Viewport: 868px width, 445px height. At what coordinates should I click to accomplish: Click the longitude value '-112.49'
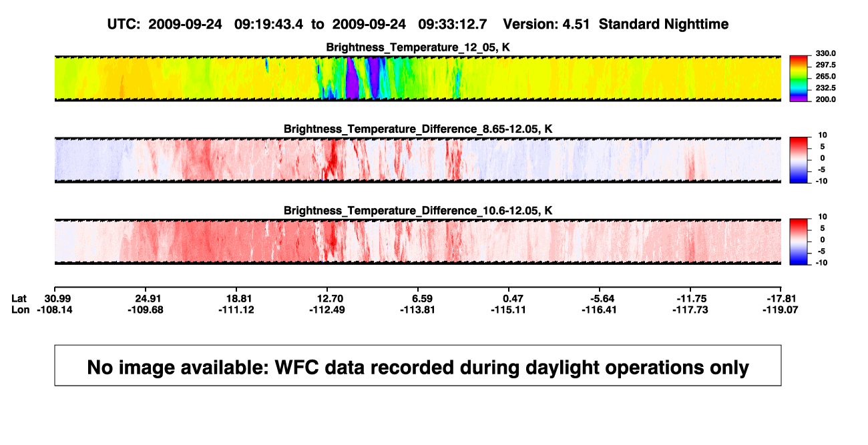click(x=326, y=310)
